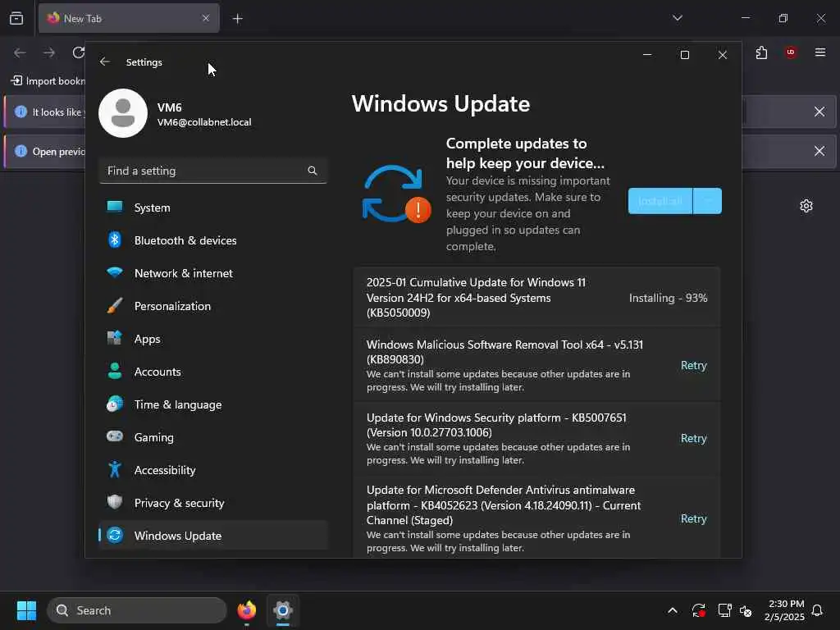
Task: Select the Apps category
Action: pyautogui.click(x=212, y=339)
